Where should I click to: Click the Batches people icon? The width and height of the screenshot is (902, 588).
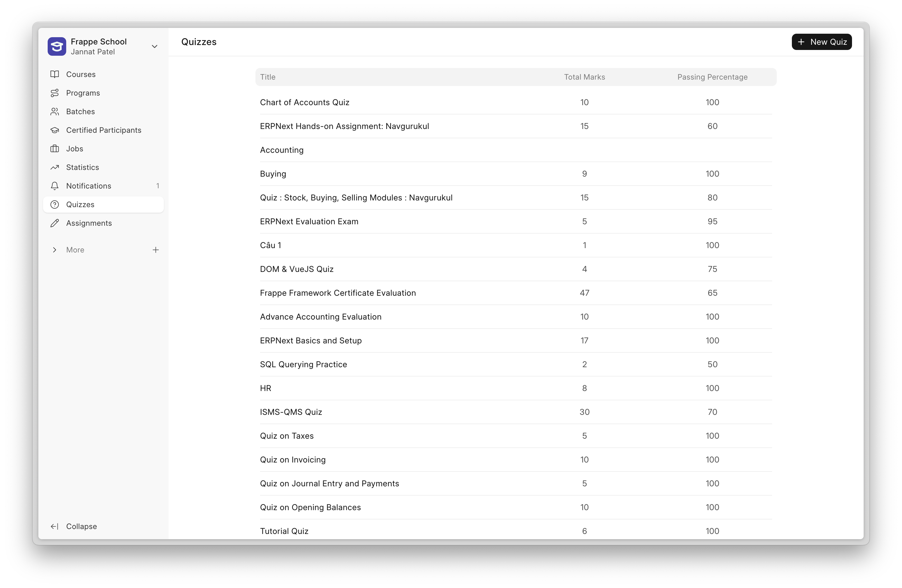coord(55,111)
